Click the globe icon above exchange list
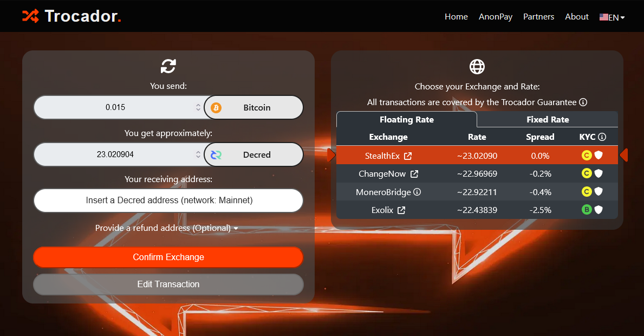The image size is (644, 336). click(477, 67)
